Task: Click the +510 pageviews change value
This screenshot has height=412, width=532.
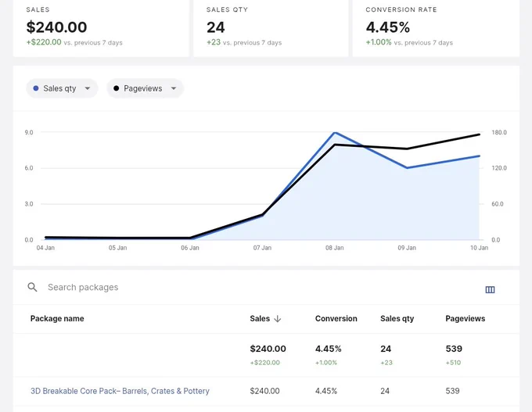Action: pyautogui.click(x=453, y=363)
